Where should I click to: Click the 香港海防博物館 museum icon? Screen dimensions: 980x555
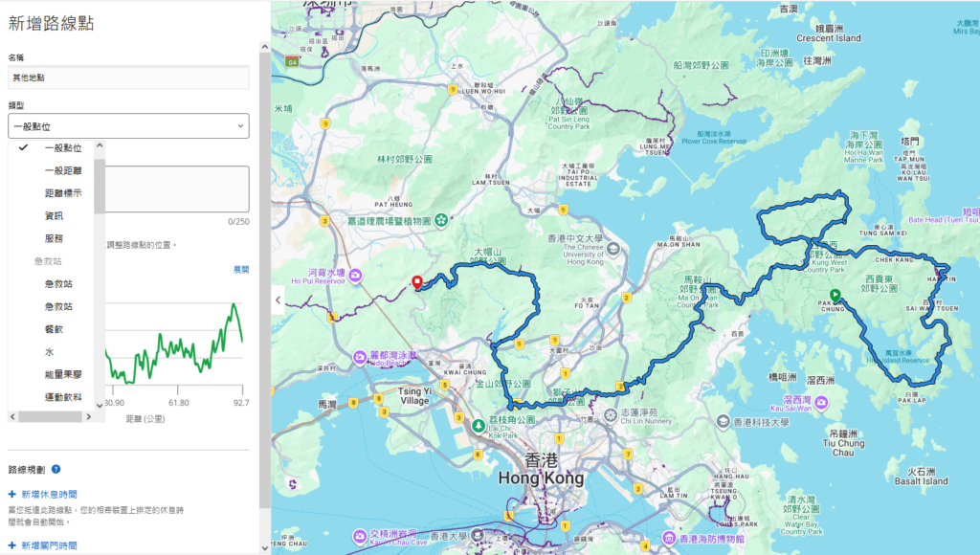coord(669,538)
